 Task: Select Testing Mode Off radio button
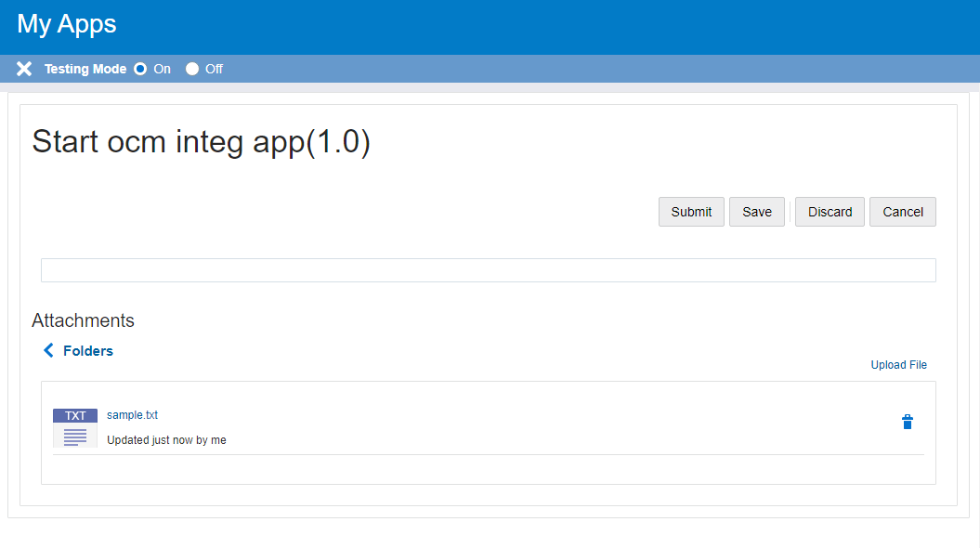click(x=192, y=69)
